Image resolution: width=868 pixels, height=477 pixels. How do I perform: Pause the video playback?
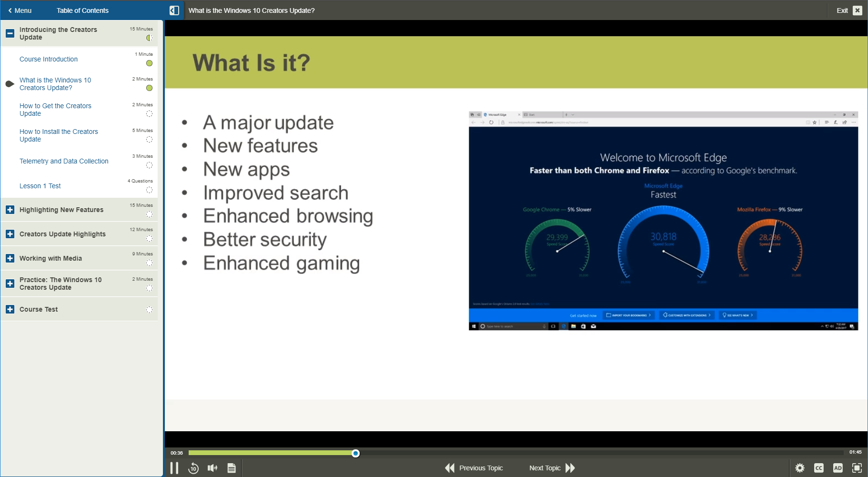174,467
